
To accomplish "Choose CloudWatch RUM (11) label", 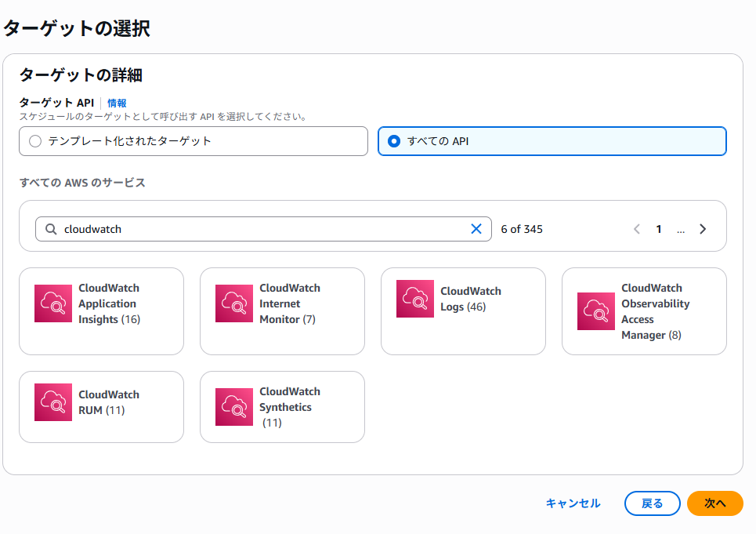I will pos(109,402).
